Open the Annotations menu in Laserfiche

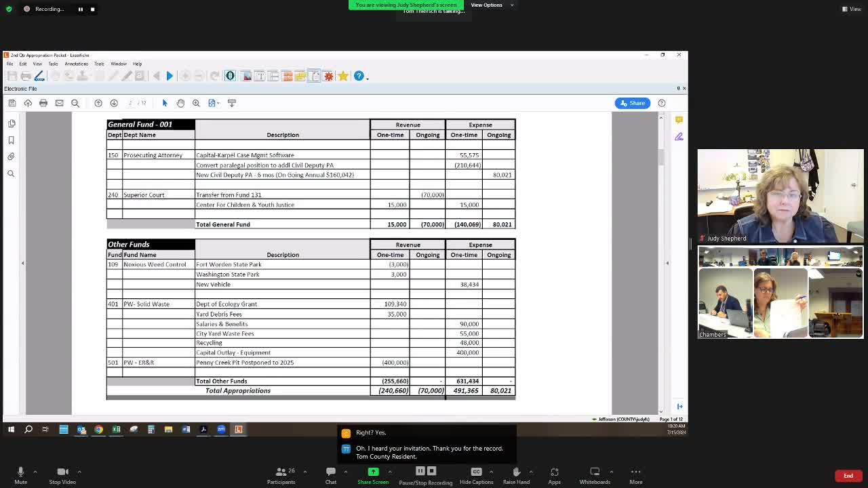click(76, 64)
